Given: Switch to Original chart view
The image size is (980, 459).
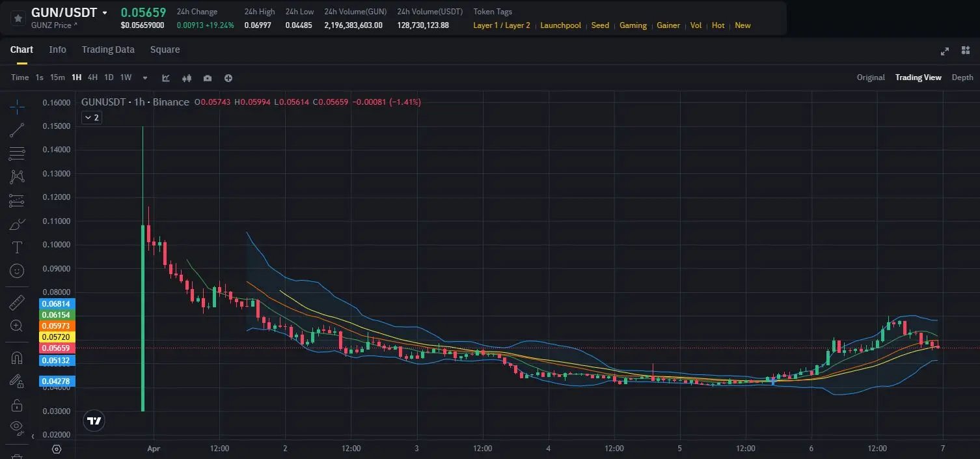Looking at the screenshot, I should click(871, 77).
